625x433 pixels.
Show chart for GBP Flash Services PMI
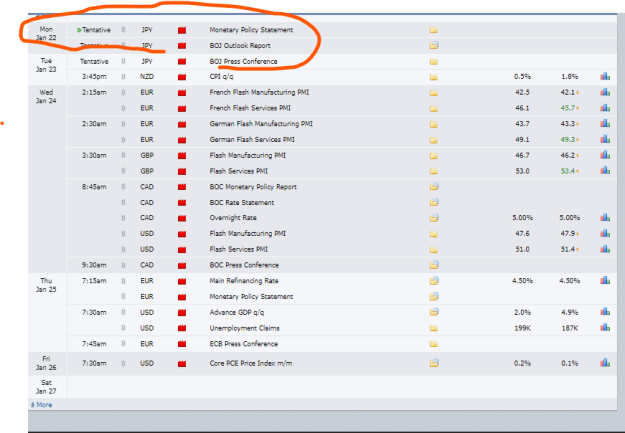point(605,171)
